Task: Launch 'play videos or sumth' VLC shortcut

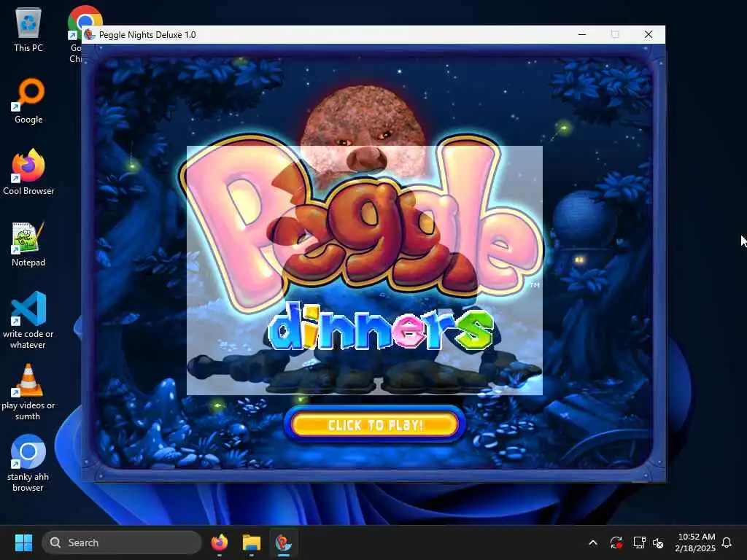Action: click(x=28, y=392)
